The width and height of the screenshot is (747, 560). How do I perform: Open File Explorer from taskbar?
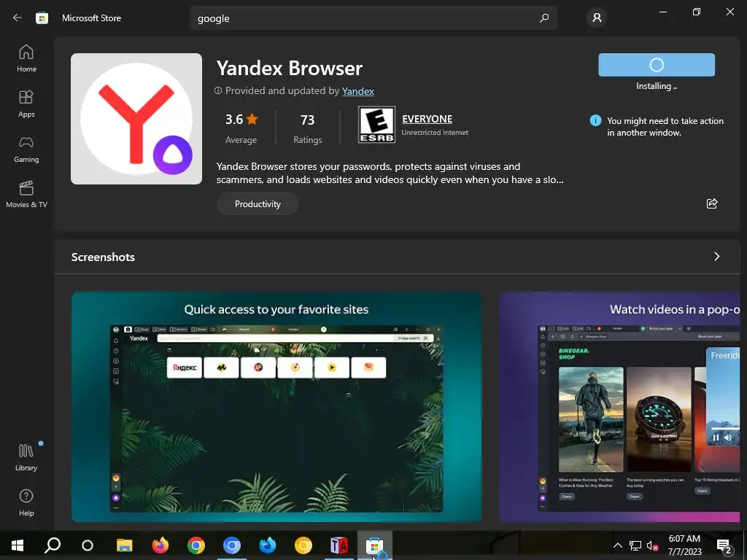(124, 545)
